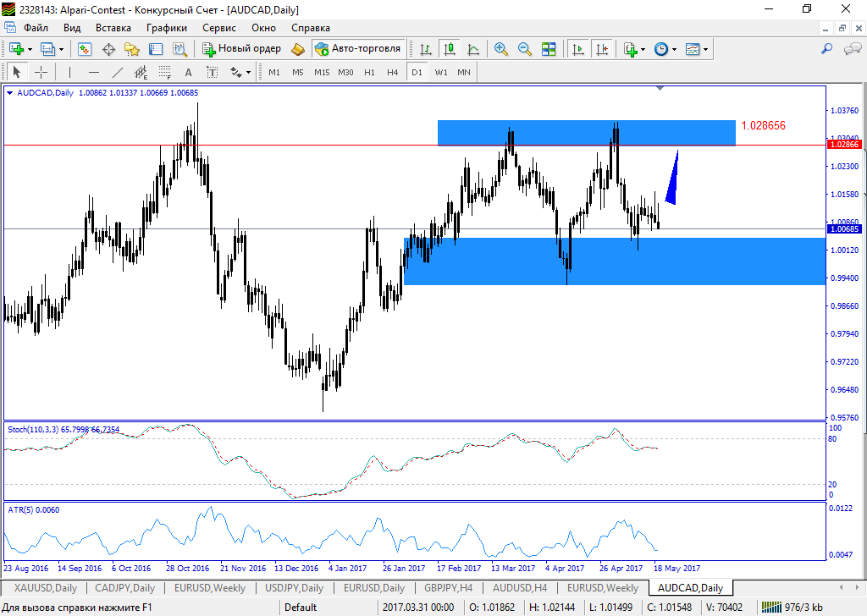Expand the arrows objects dropdown
Image resolution: width=867 pixels, height=616 pixels.
(x=248, y=73)
